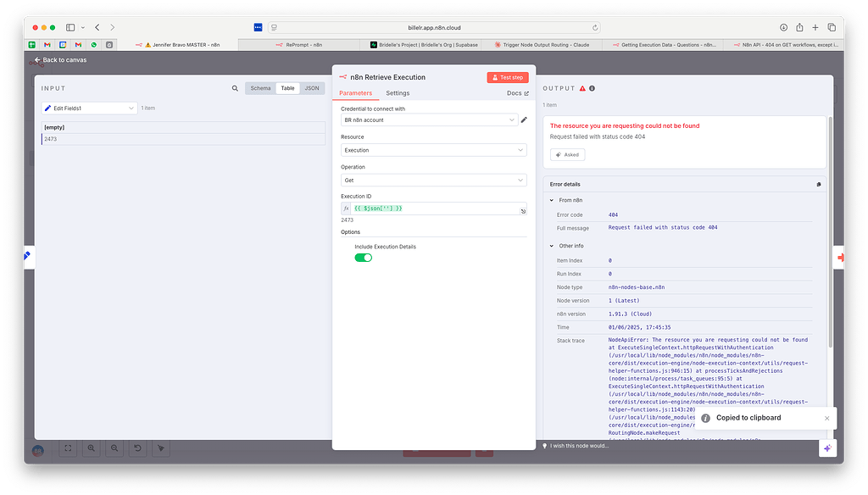Viewport: 868px width, 495px height.
Task: Toggle the fx expression mode on Execution ID
Action: [x=346, y=208]
